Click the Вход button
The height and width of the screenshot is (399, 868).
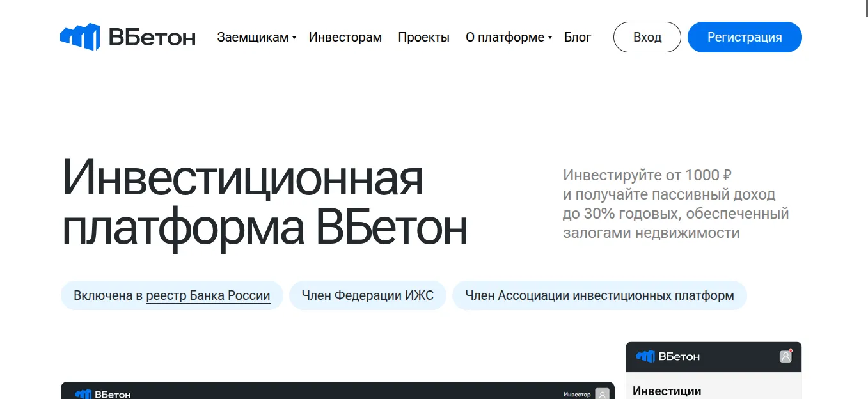(647, 37)
